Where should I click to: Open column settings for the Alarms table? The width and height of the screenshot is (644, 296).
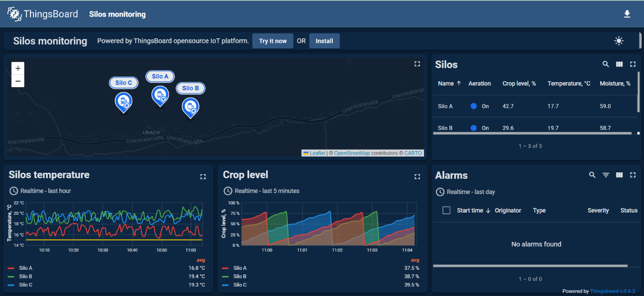(619, 175)
